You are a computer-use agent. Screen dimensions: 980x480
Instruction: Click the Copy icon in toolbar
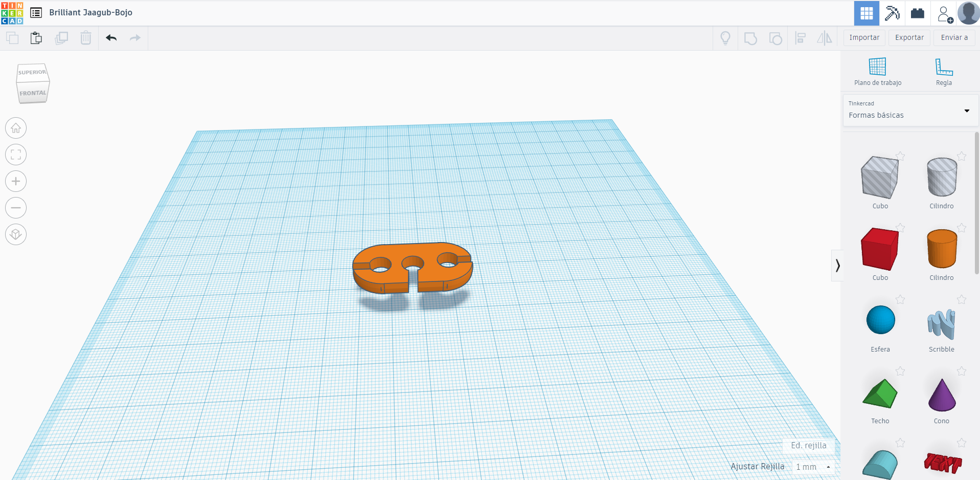pos(12,38)
